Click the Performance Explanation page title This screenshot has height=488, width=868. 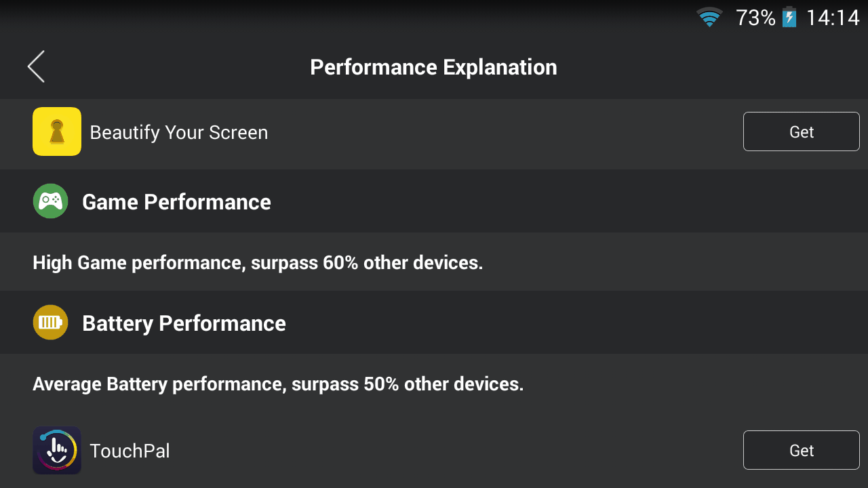(x=433, y=67)
